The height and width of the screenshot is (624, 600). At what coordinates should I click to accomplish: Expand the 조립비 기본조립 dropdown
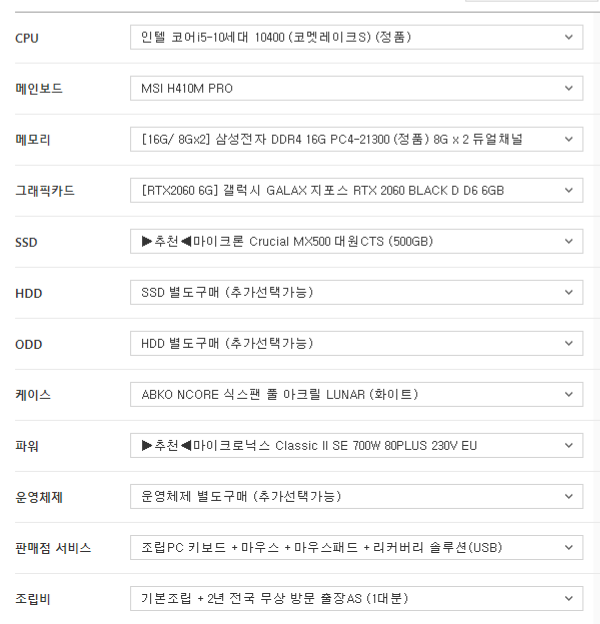(356, 599)
